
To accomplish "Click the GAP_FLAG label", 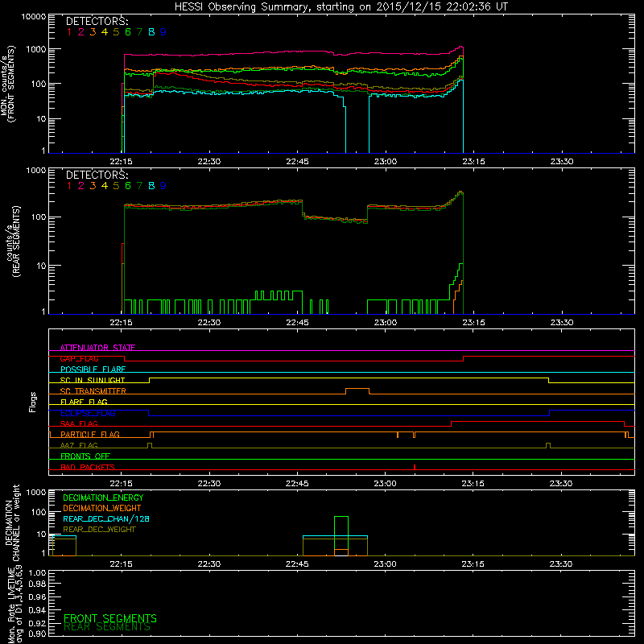I will [x=79, y=358].
